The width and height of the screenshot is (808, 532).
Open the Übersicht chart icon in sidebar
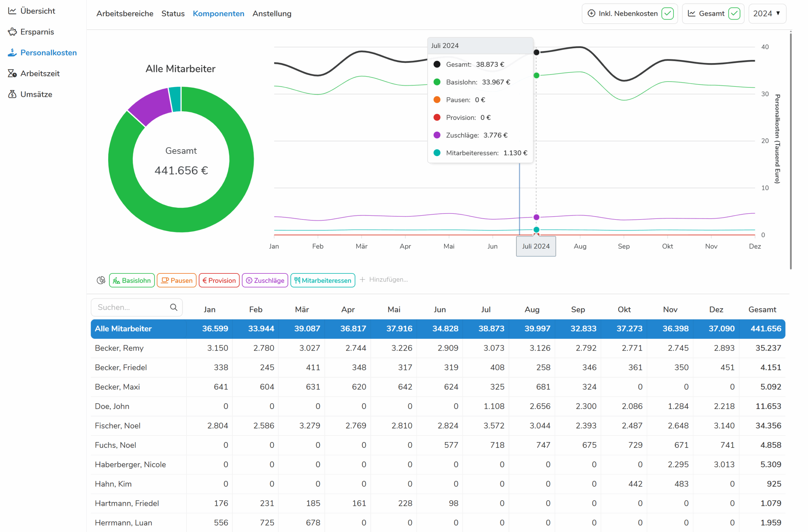coord(12,11)
